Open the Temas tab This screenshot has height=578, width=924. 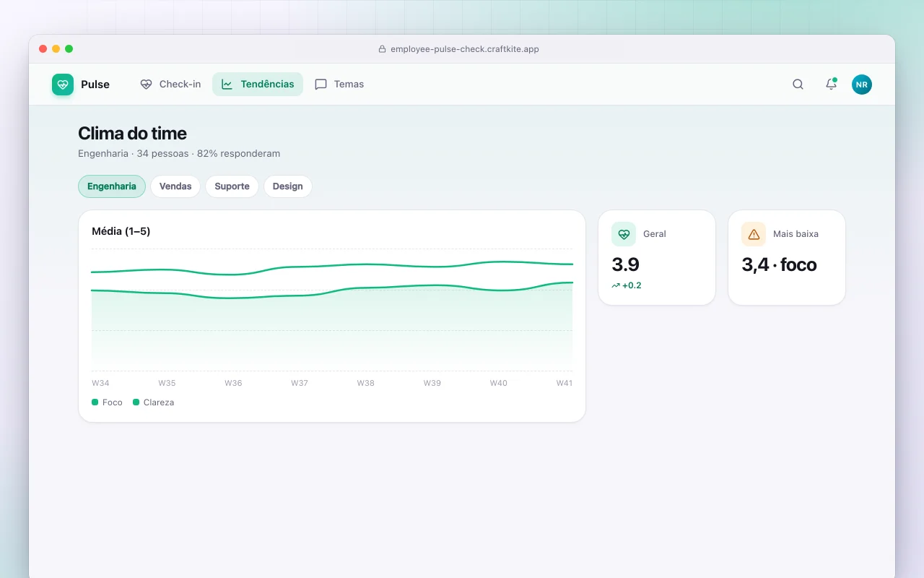[x=339, y=85]
